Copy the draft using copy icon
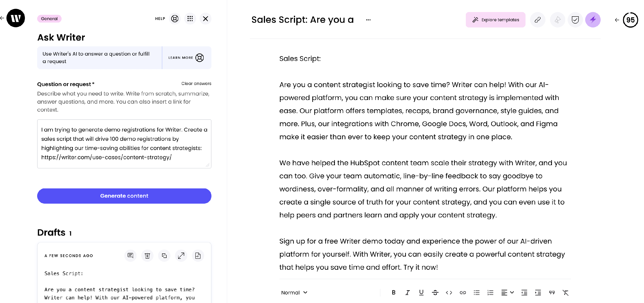Viewport: 644px width, 303px height. pyautogui.click(x=164, y=256)
